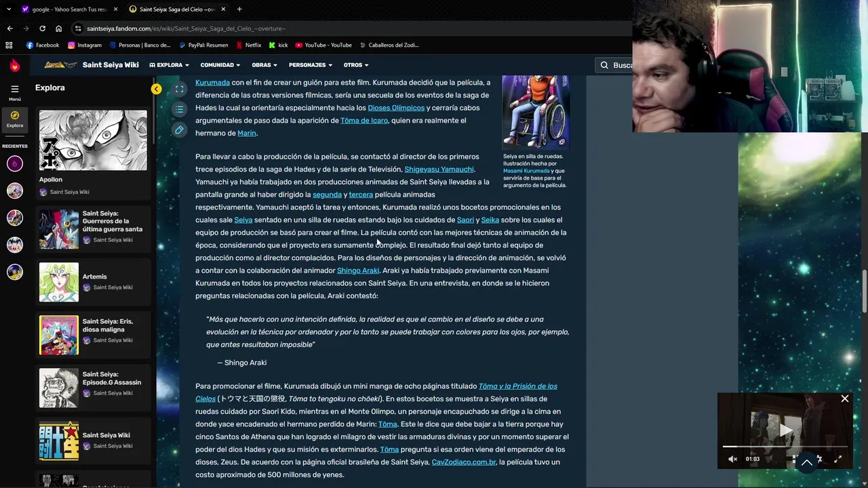The height and width of the screenshot is (488, 868).
Task: Click the page vertical scrollbar thumb
Action: tap(864, 290)
